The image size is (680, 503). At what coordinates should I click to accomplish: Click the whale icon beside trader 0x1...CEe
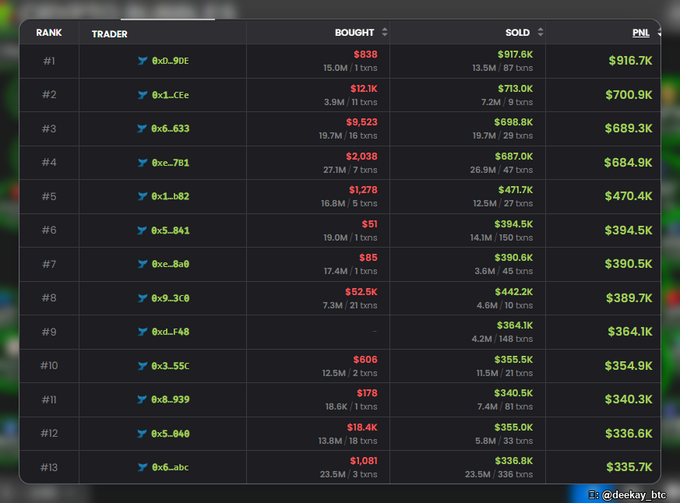coord(143,95)
